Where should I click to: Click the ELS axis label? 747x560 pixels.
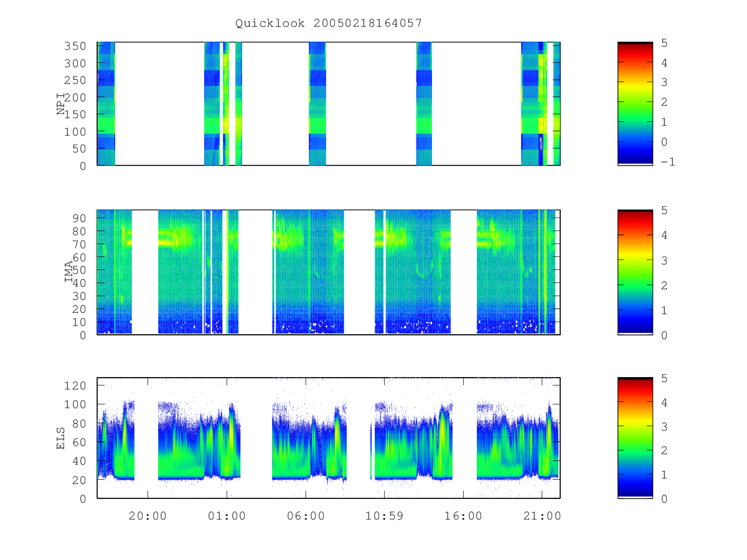(x=61, y=438)
